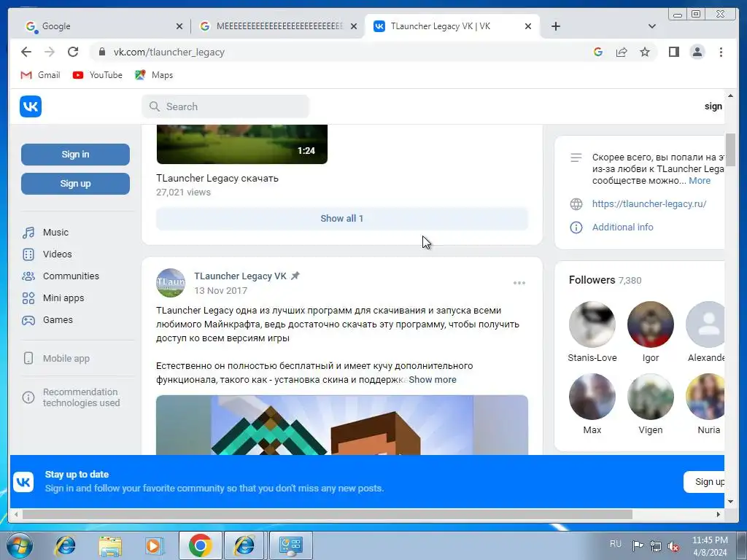This screenshot has height=560, width=747.
Task: Close the Google tab
Action: [179, 26]
